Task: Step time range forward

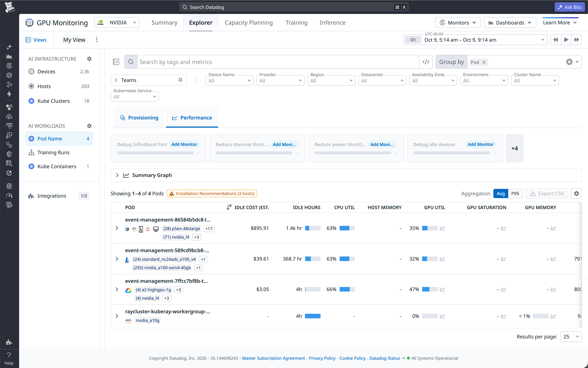Action: pos(577,40)
